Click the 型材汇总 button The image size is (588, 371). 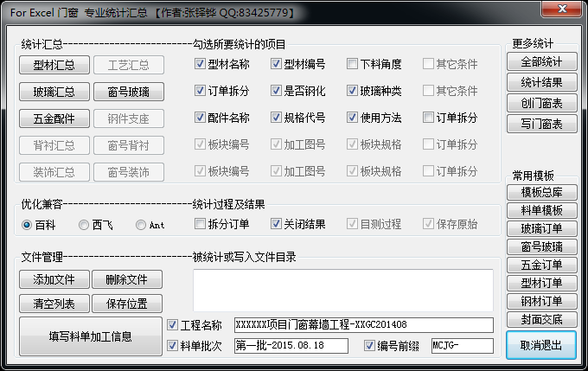tap(54, 65)
